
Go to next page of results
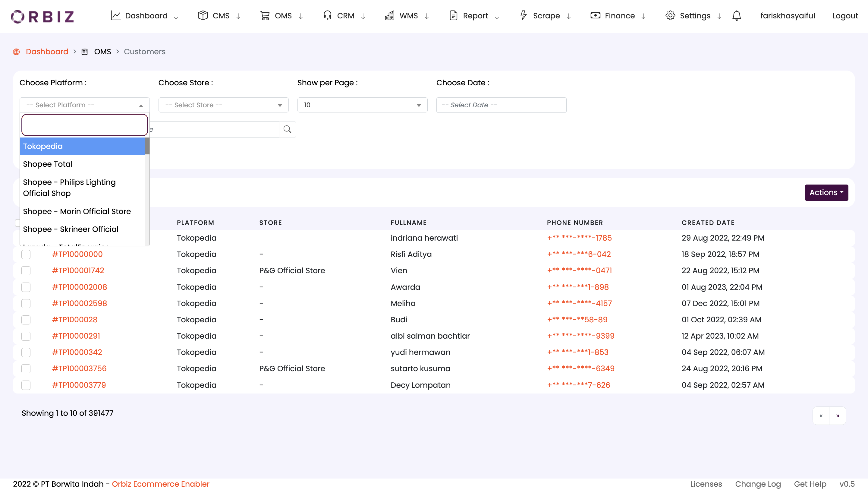pyautogui.click(x=838, y=416)
